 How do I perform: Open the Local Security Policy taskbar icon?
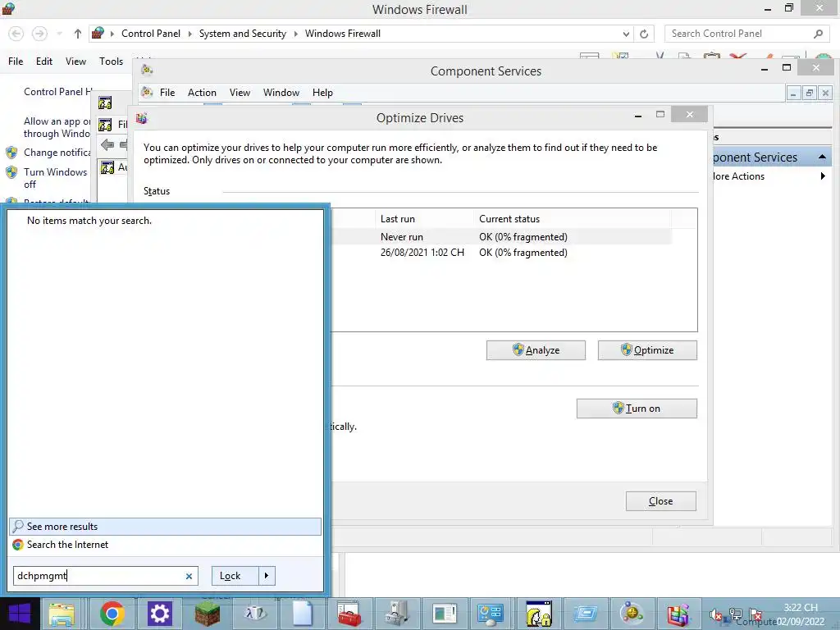[x=538, y=614]
